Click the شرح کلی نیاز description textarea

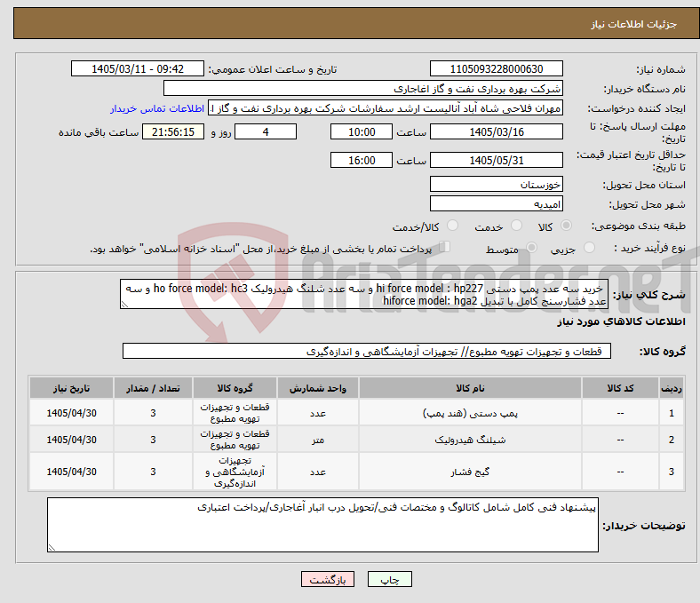click(364, 294)
